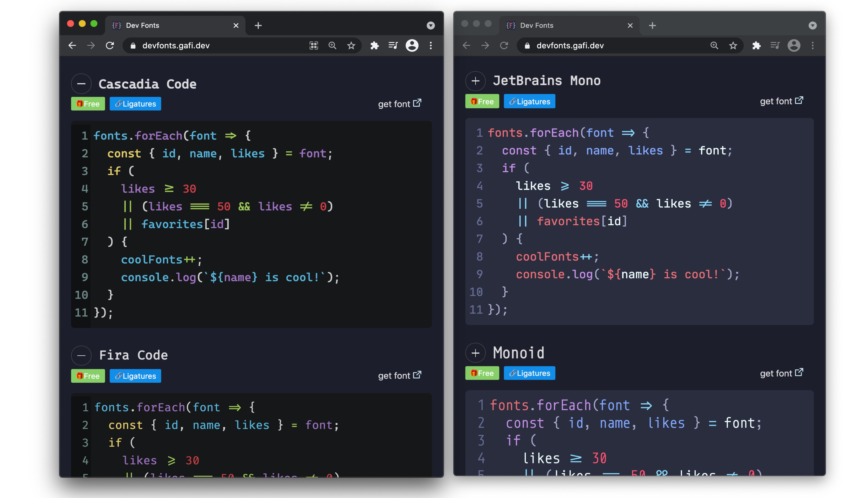Click the profile avatar icon in the toolbar
Screen dimensions: 868x498
(412, 45)
